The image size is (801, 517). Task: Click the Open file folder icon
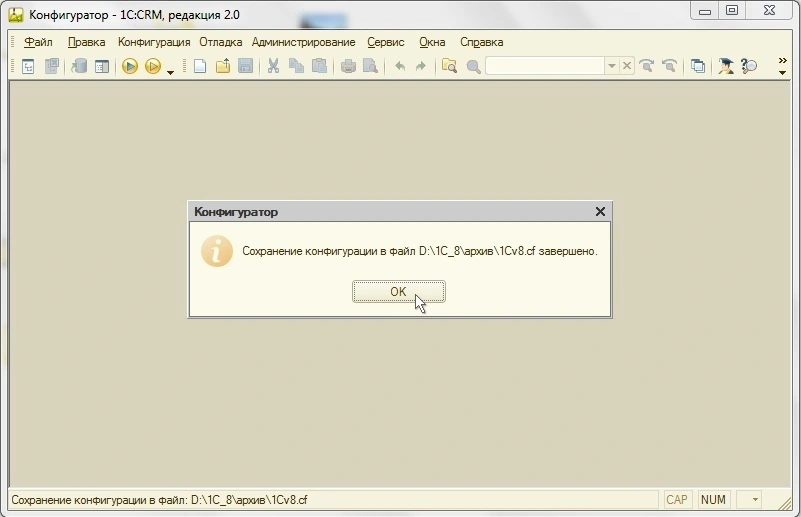click(x=223, y=66)
